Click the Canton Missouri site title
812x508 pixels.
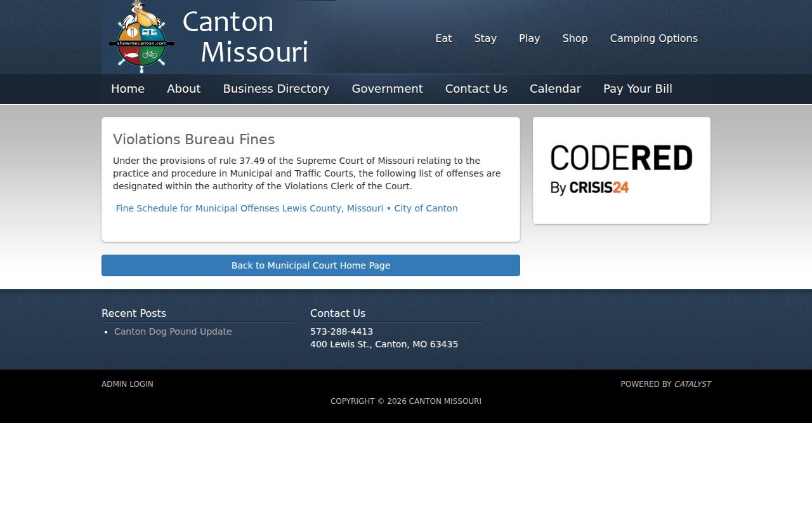tap(245, 37)
